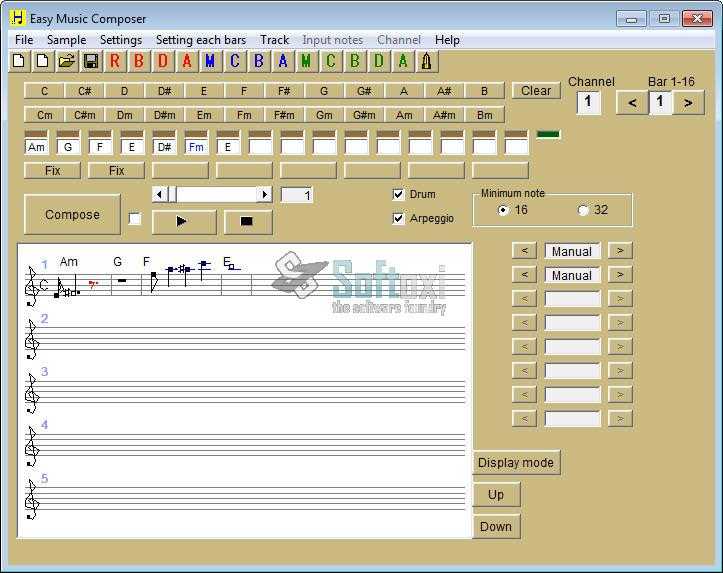The width and height of the screenshot is (723, 573).
Task: Toggle the Drum checkbox
Action: [398, 194]
